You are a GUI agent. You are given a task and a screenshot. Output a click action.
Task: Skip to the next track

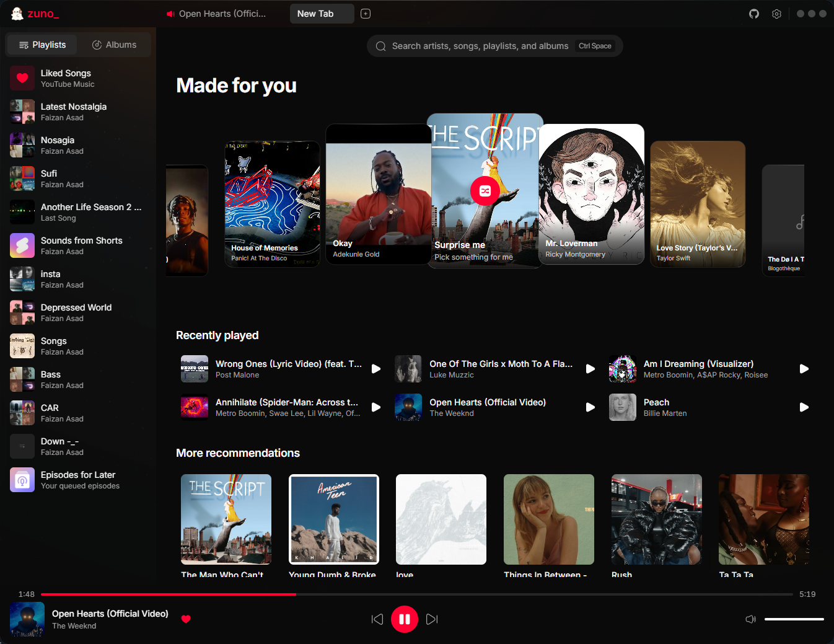432,619
